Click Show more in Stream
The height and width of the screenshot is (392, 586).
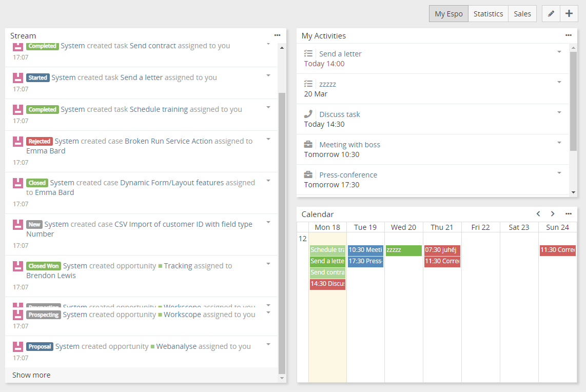coord(31,375)
